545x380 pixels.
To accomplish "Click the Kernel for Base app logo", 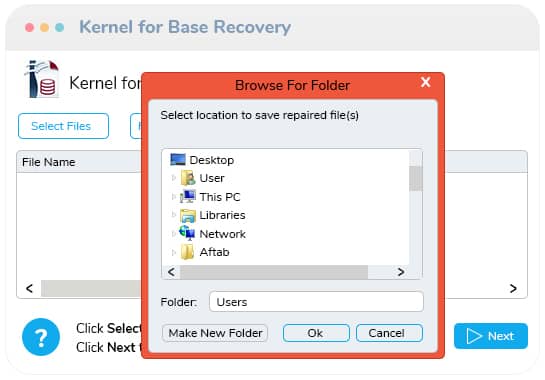I will [x=42, y=79].
